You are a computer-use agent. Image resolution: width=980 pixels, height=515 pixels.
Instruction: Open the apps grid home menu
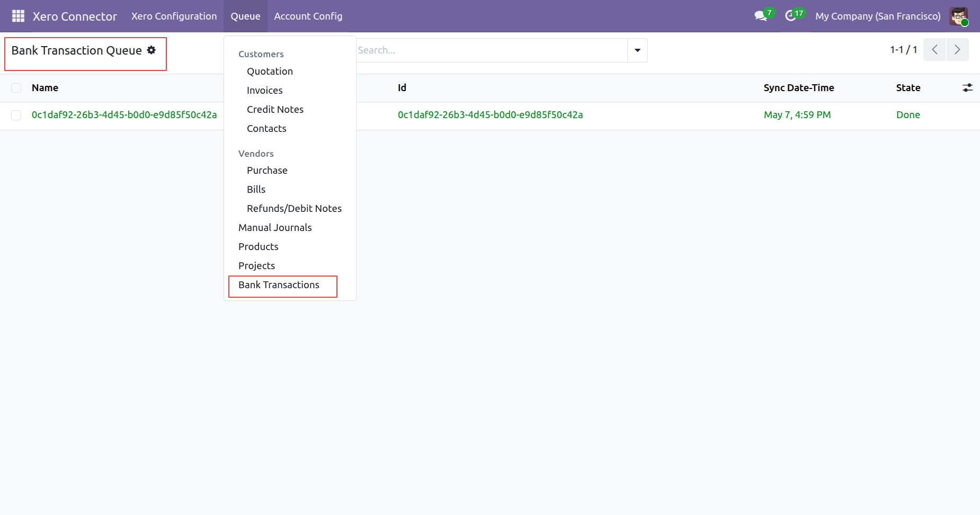tap(18, 16)
